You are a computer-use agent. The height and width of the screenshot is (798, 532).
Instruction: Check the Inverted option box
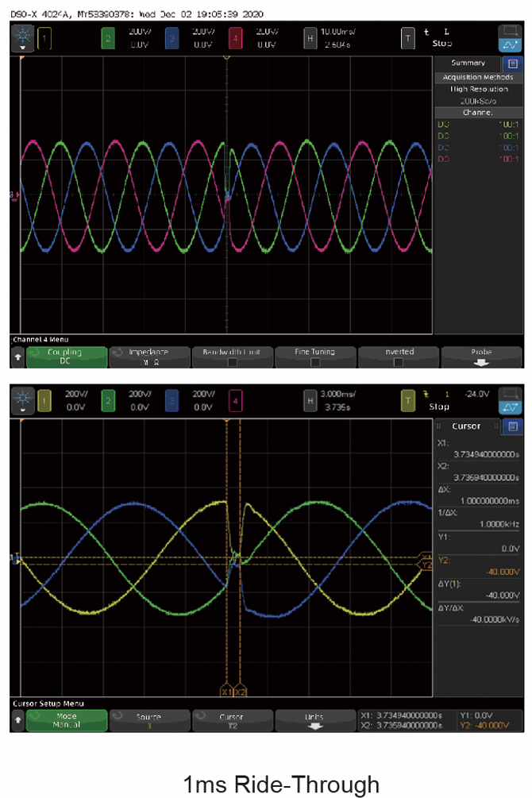[398, 362]
